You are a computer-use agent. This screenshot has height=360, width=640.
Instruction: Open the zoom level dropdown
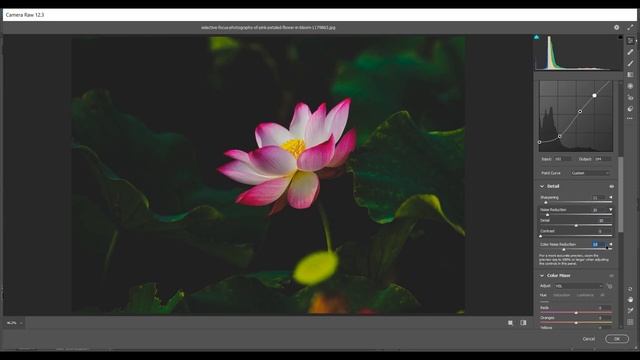click(x=14, y=323)
